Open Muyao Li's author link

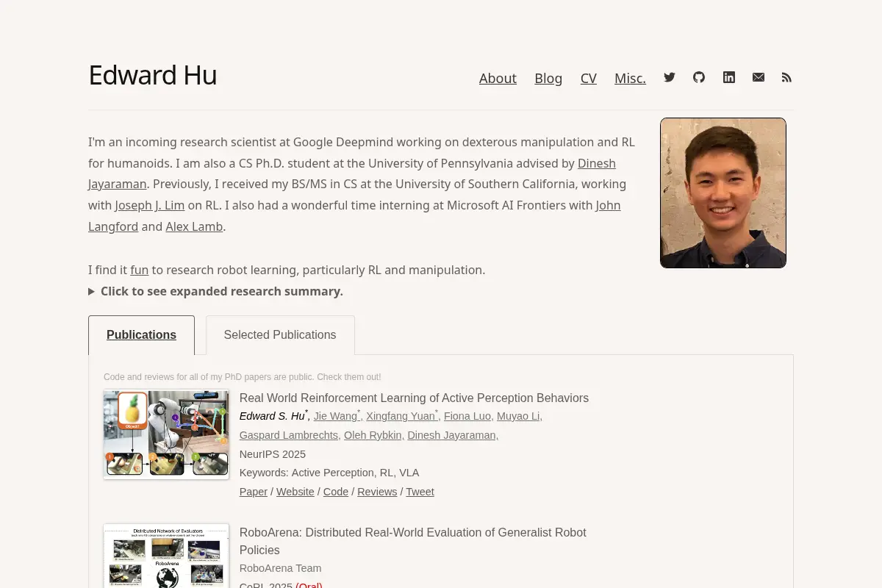coord(518,416)
